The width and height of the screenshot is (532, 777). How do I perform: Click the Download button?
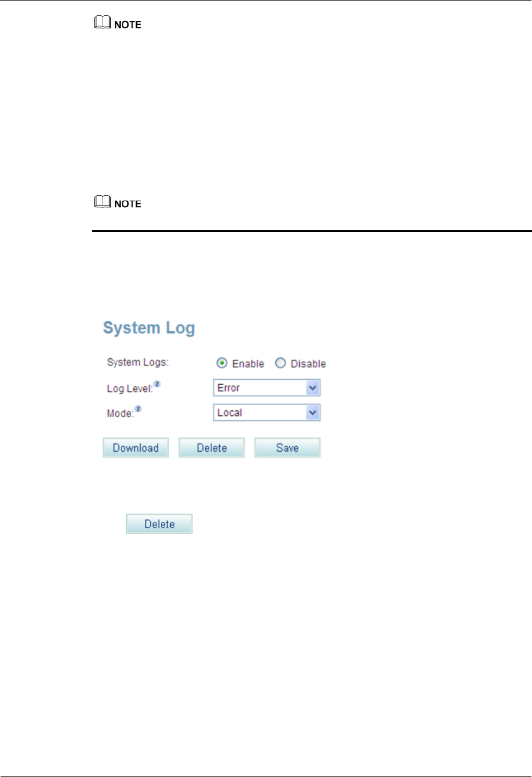136,448
